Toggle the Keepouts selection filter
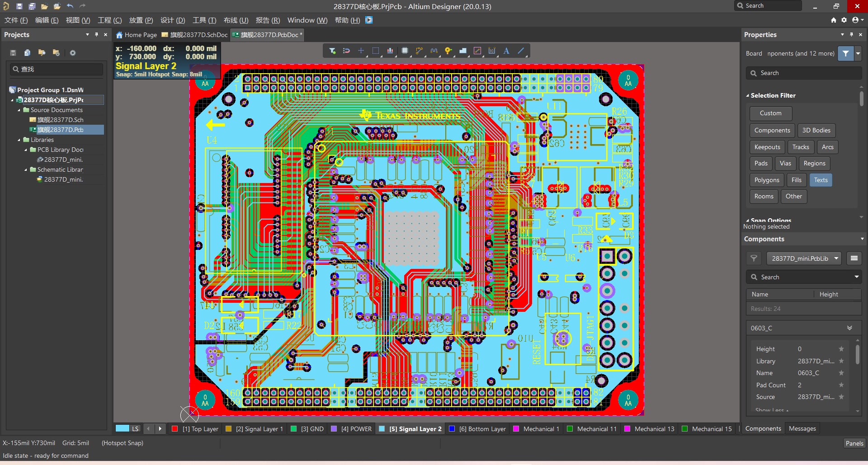 [x=767, y=147]
